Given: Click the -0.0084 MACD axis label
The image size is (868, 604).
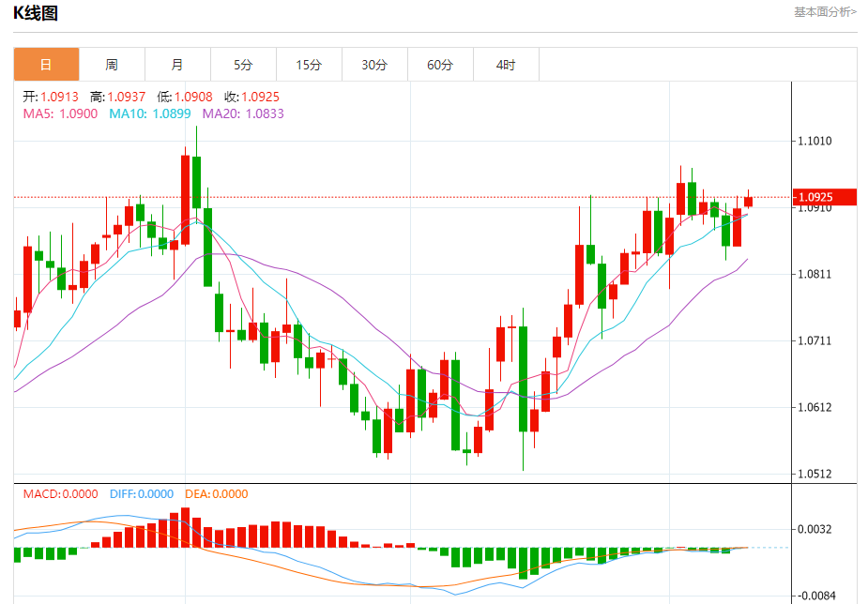Looking at the screenshot, I should pos(816,596).
